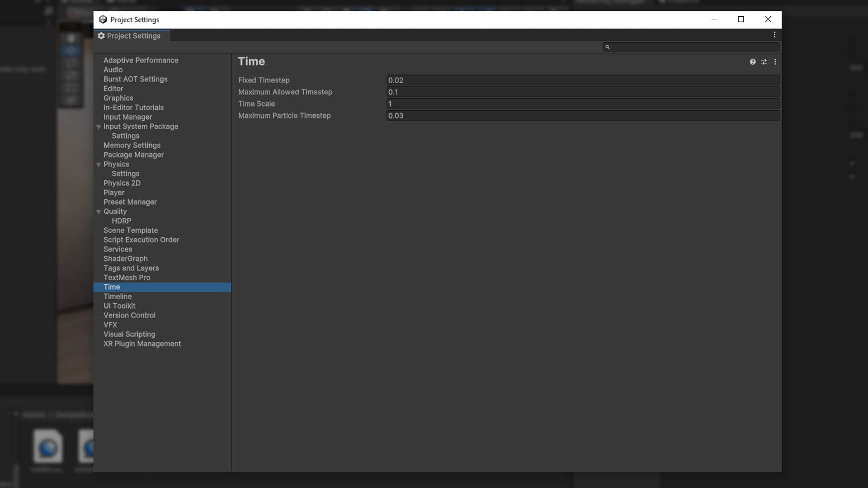This screenshot has width=868, height=488.
Task: Open help for Time settings
Action: tap(753, 61)
